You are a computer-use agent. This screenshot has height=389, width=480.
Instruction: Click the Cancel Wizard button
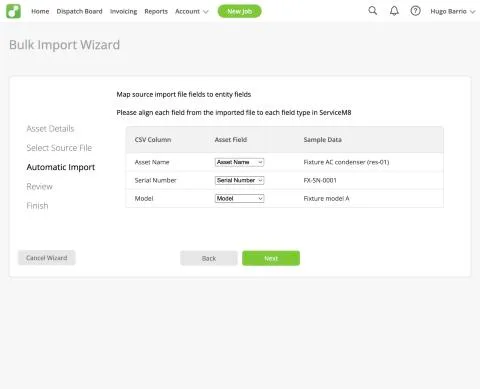tap(47, 258)
